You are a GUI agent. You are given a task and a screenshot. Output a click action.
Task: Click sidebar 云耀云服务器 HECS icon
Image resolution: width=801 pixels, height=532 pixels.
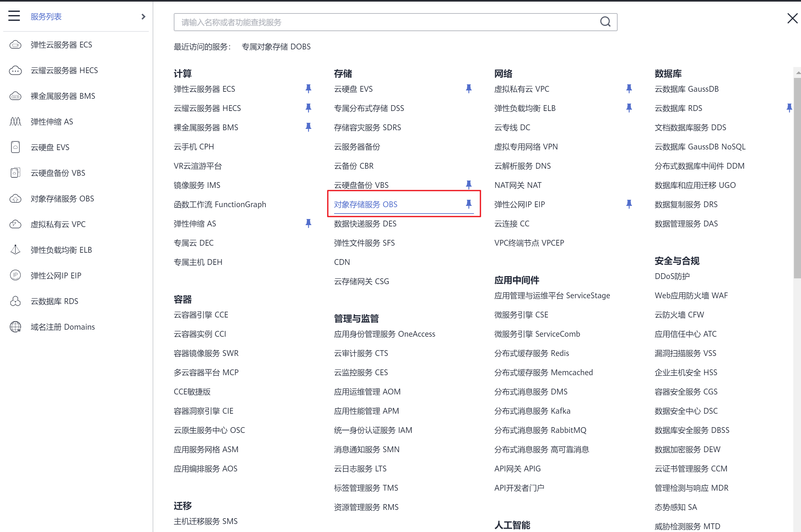[x=15, y=71]
